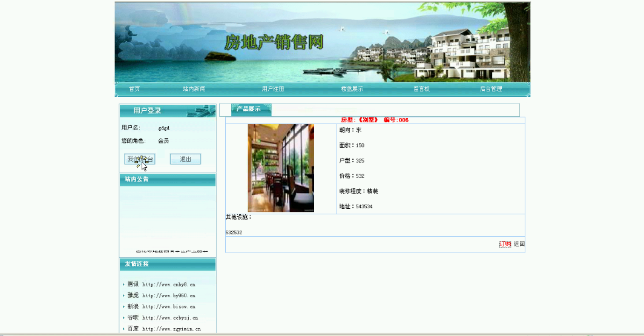Select the role value 会员
Screen dimensions: 644x336
163,140
